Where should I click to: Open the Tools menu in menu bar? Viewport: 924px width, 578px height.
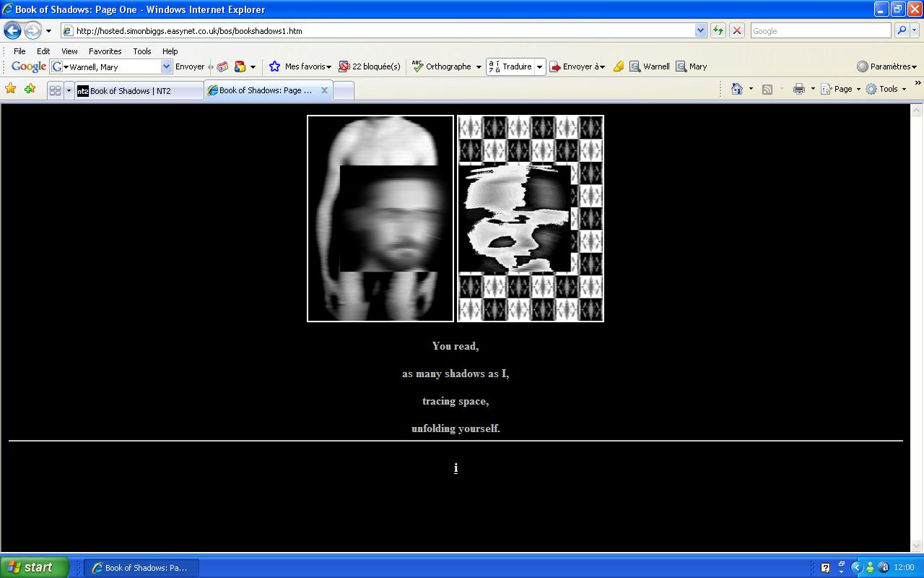[x=142, y=51]
